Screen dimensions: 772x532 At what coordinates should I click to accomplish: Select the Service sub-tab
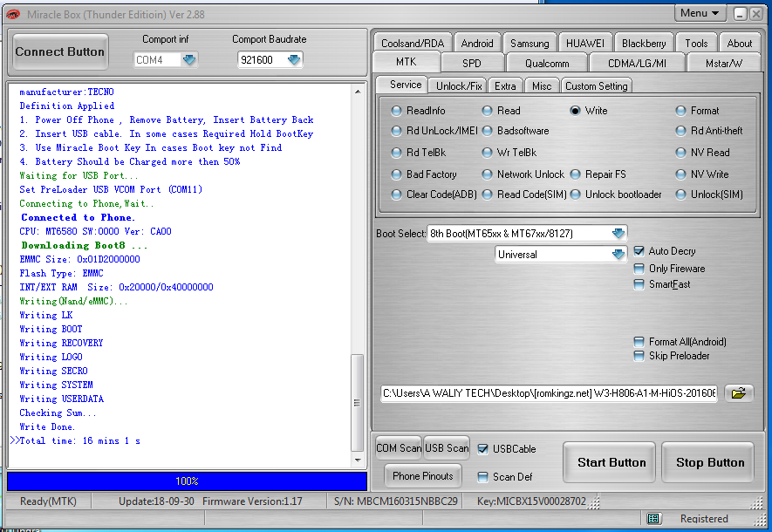click(405, 85)
